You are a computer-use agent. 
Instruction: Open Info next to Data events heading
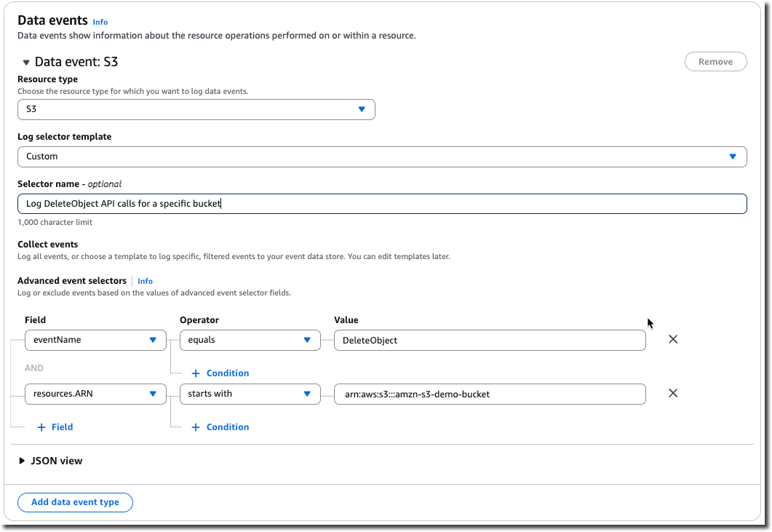[100, 22]
